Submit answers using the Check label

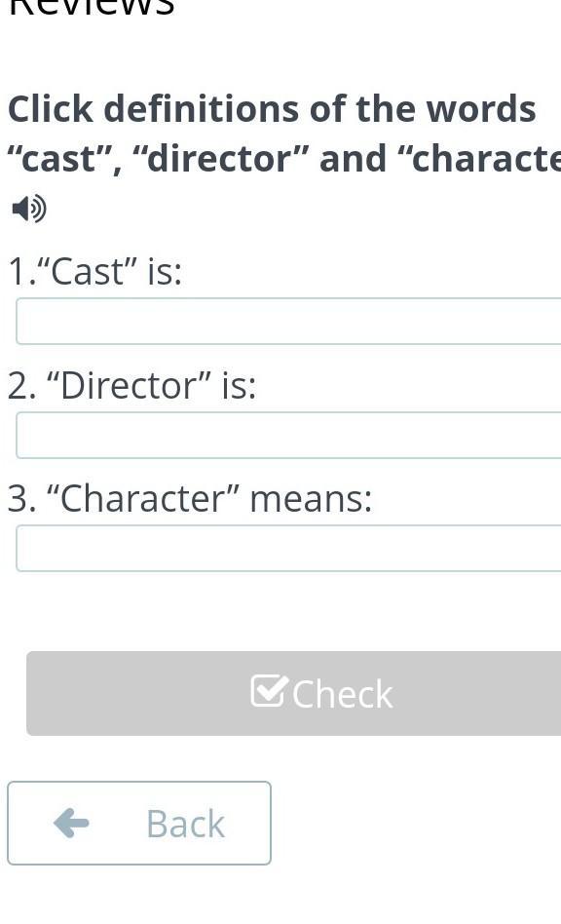click(x=343, y=694)
